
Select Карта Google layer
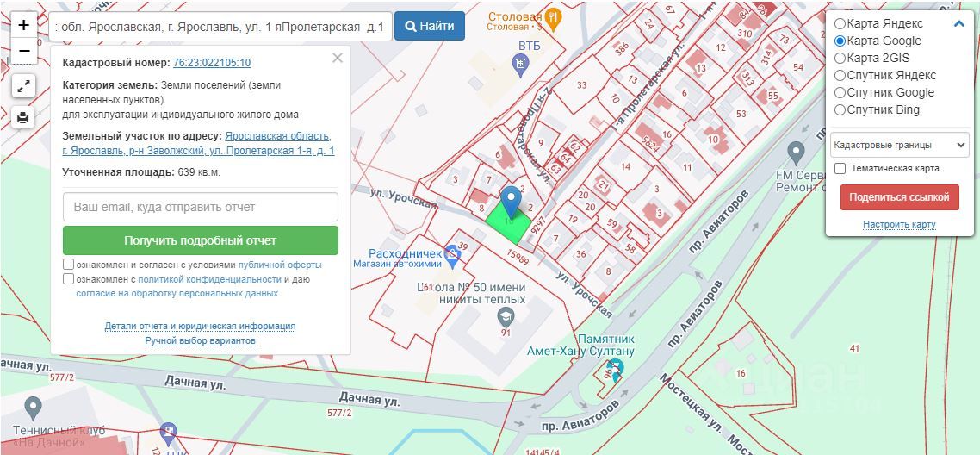[840, 41]
